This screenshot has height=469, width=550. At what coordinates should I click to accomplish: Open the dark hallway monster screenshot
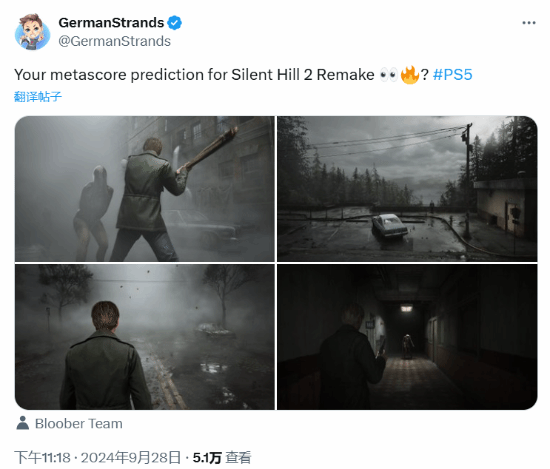tap(407, 337)
